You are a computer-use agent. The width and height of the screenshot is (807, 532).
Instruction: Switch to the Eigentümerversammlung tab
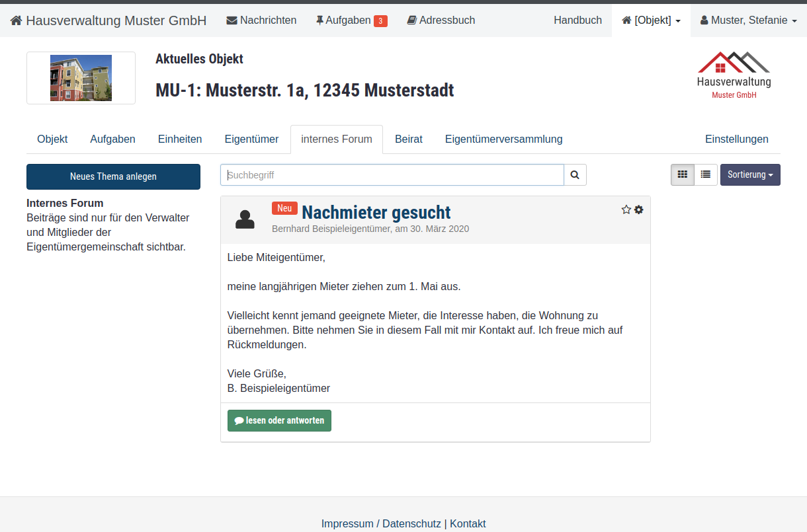[x=503, y=139]
